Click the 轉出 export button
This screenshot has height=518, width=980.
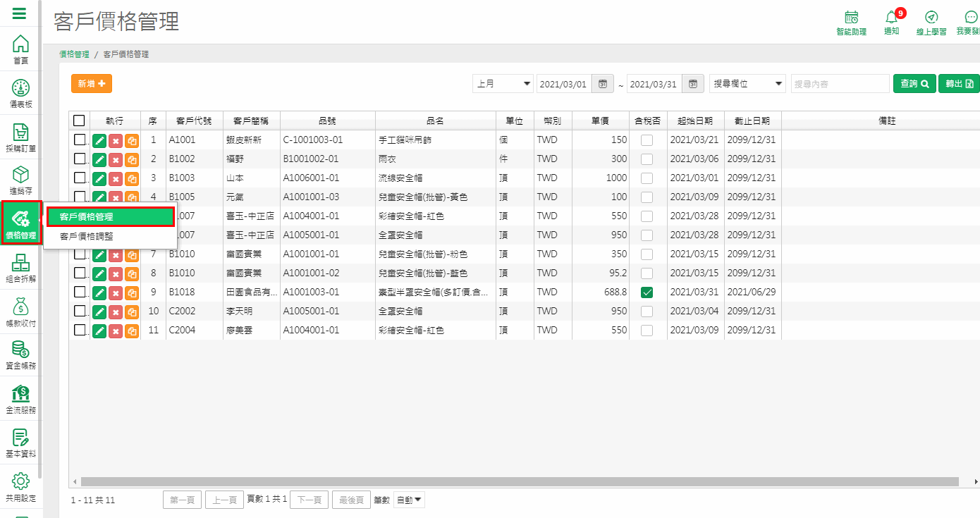959,84
